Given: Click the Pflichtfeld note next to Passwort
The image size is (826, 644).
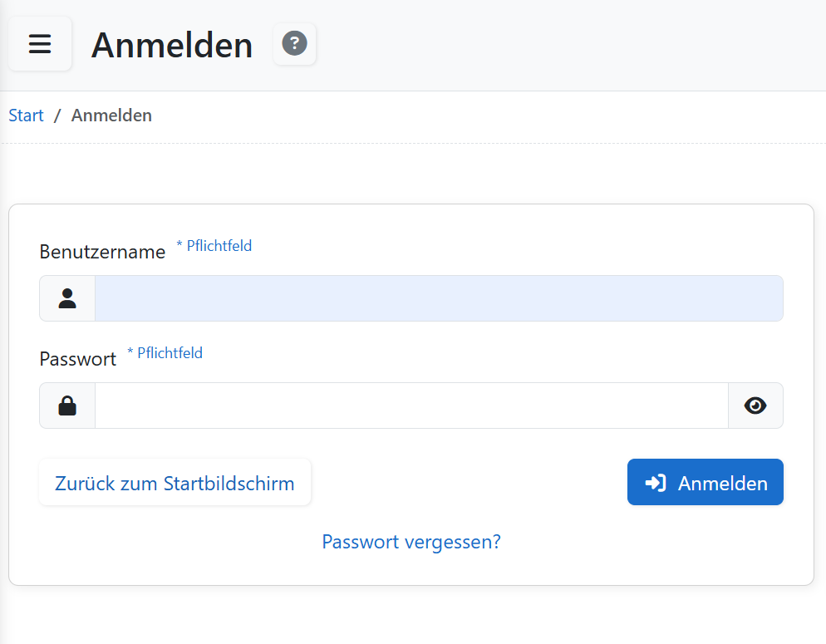Looking at the screenshot, I should [165, 352].
